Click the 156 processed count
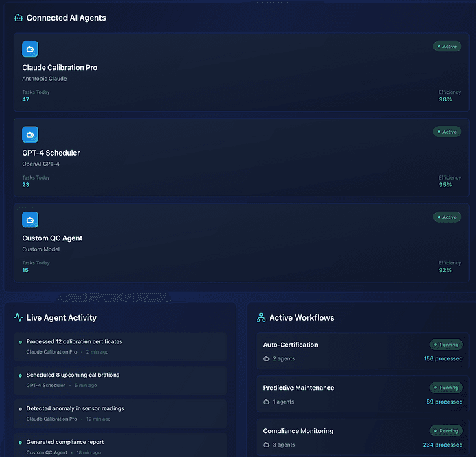Image resolution: width=476 pixels, height=457 pixels. coord(443,359)
